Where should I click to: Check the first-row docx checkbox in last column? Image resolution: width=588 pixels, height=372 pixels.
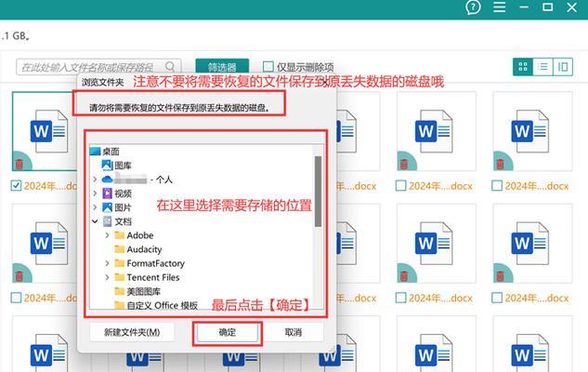coord(497,185)
